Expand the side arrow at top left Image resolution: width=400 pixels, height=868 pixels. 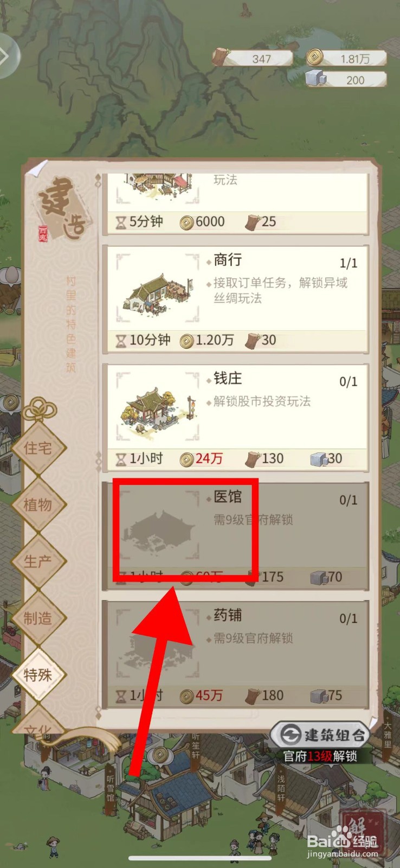[7, 56]
